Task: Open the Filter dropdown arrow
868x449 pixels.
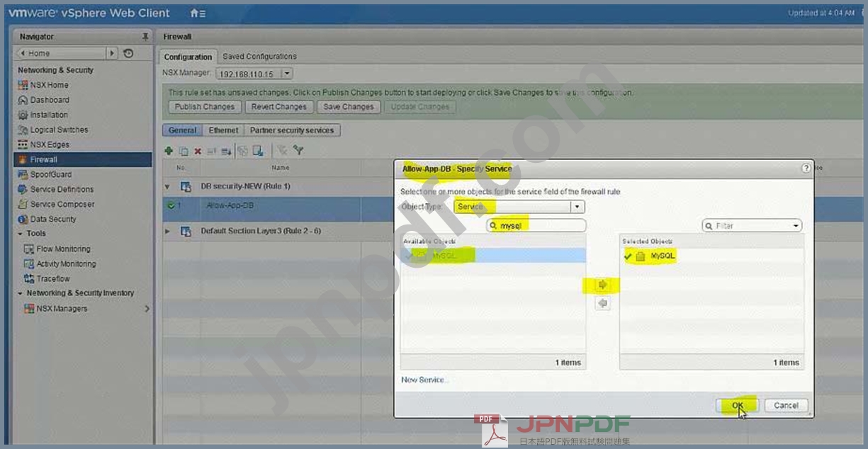Action: pyautogui.click(x=796, y=226)
